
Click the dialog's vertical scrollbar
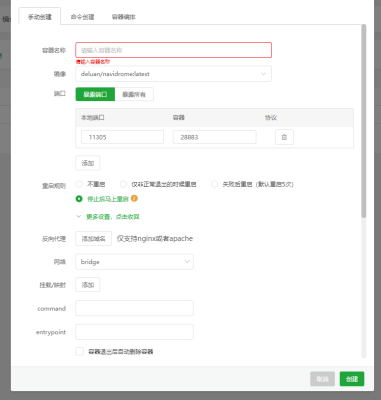pos(364,121)
